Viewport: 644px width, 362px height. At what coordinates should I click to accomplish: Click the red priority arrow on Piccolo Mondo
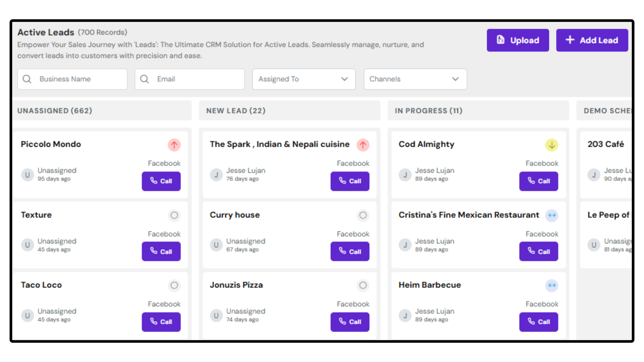coord(174,145)
